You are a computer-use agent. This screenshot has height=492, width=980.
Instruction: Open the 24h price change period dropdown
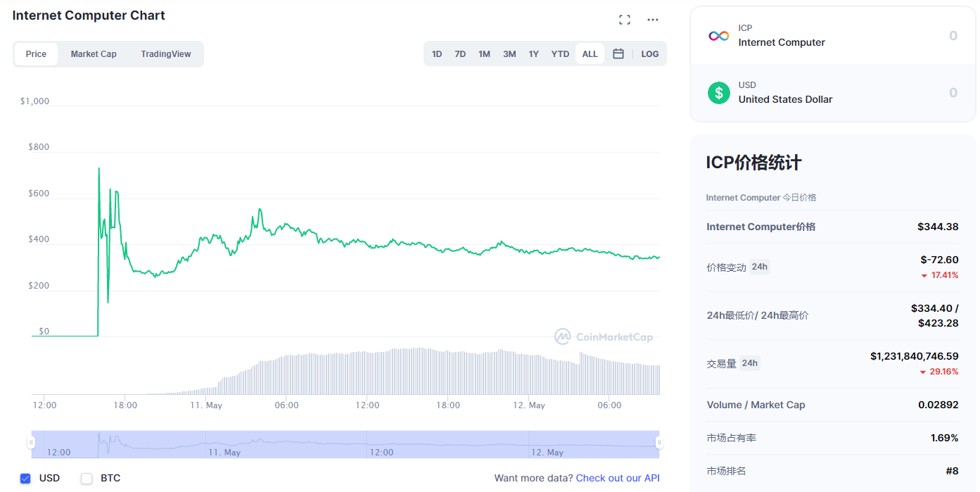tap(759, 267)
